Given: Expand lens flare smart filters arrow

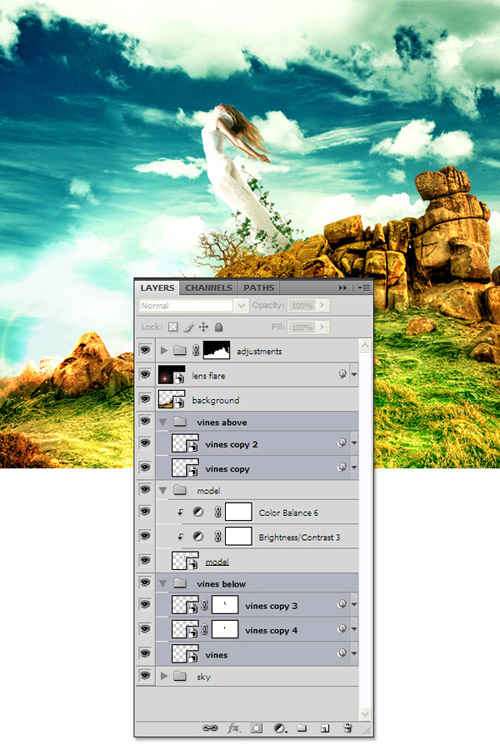Looking at the screenshot, I should 354,375.
